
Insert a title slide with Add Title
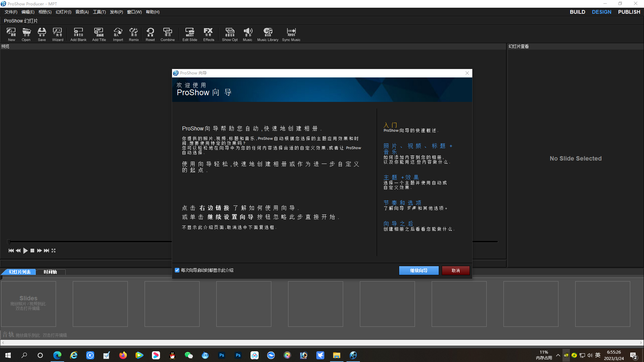99,35
